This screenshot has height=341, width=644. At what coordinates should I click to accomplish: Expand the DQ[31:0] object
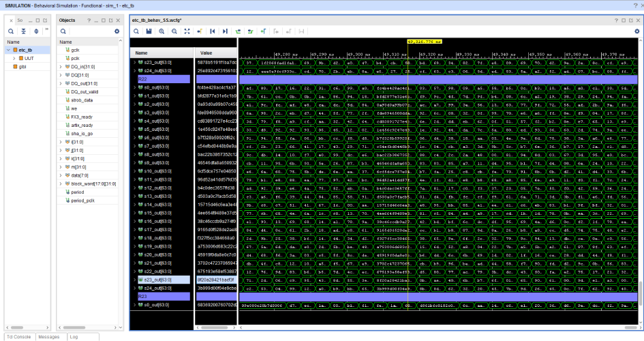(x=61, y=75)
